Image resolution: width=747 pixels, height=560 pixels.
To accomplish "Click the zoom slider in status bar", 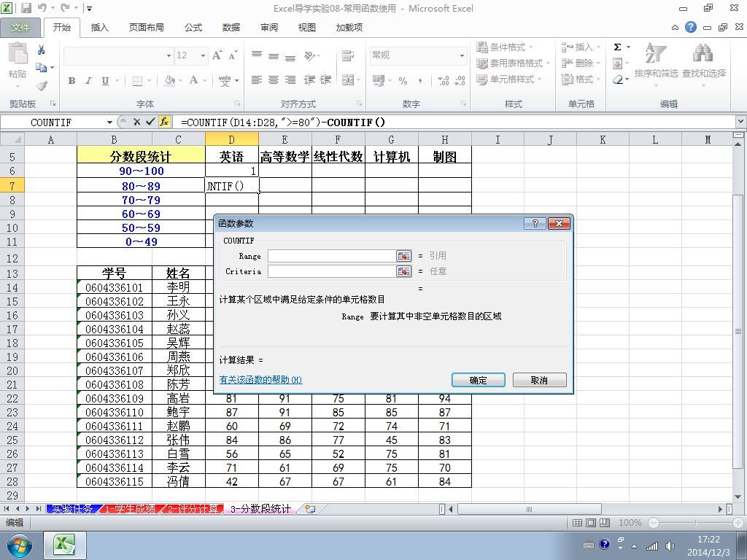I will [695, 523].
